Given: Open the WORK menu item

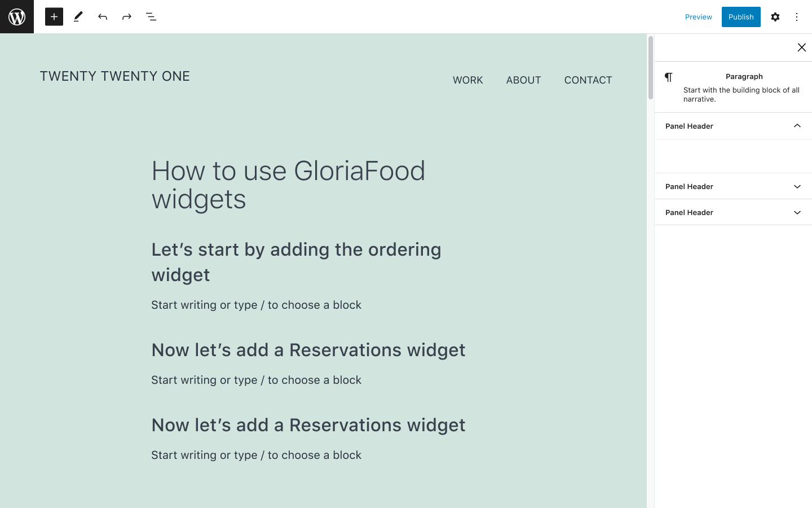Looking at the screenshot, I should click(x=467, y=80).
